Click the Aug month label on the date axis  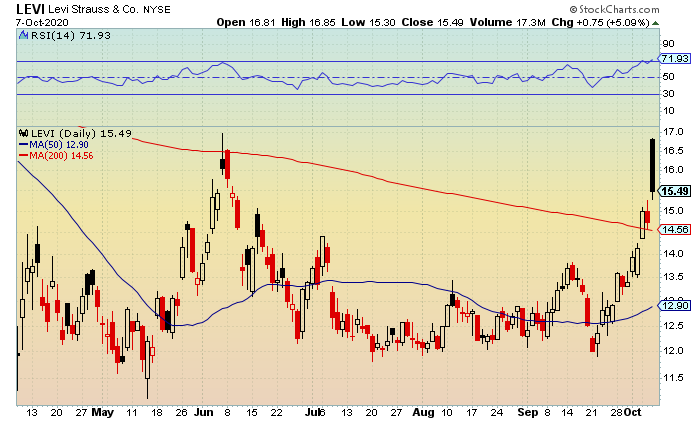423,413
